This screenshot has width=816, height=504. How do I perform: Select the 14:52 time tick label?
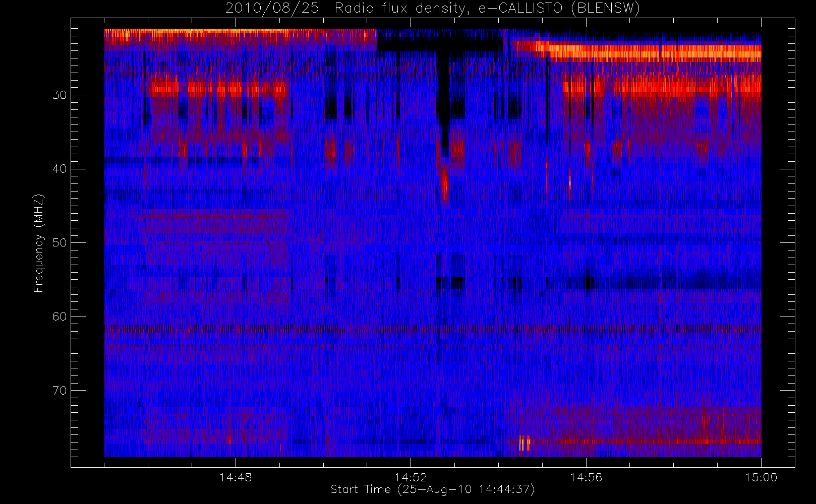411,477
